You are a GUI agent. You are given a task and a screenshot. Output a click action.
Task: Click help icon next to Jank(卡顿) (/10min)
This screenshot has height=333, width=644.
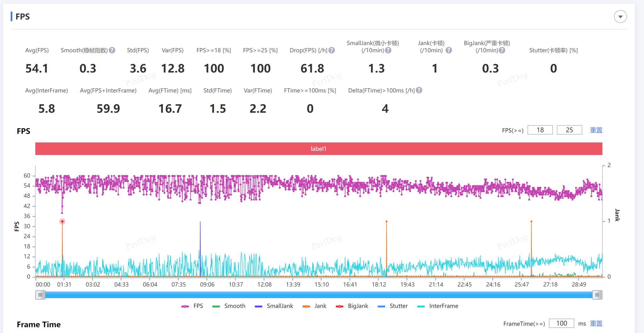(x=449, y=50)
